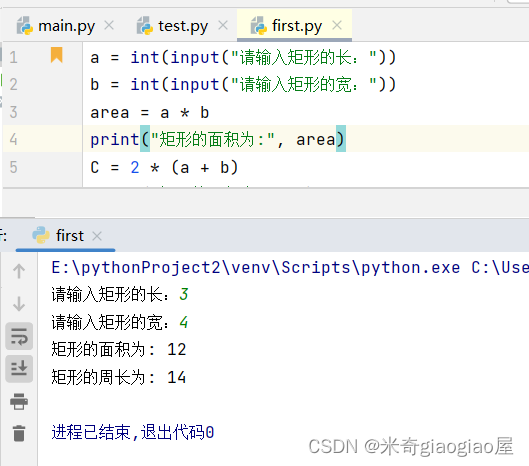The width and height of the screenshot is (529, 466).
Task: Switch to the test.py editor tab
Action: click(x=183, y=26)
